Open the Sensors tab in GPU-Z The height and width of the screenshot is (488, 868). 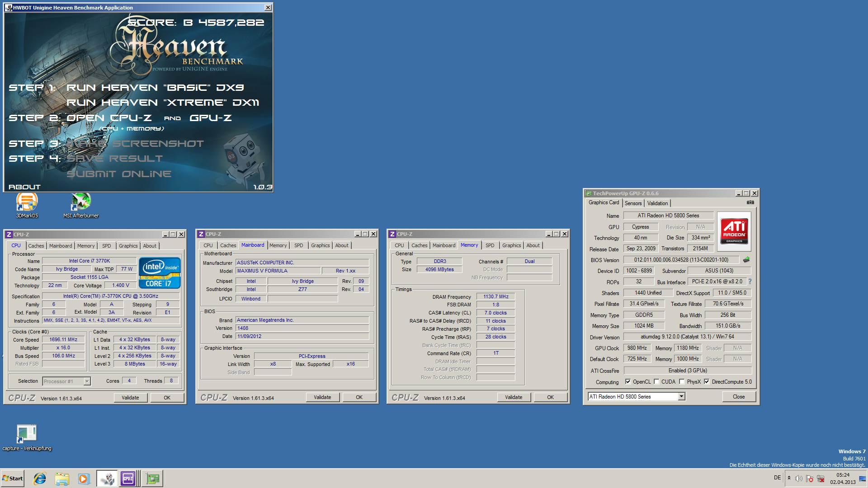click(x=633, y=203)
